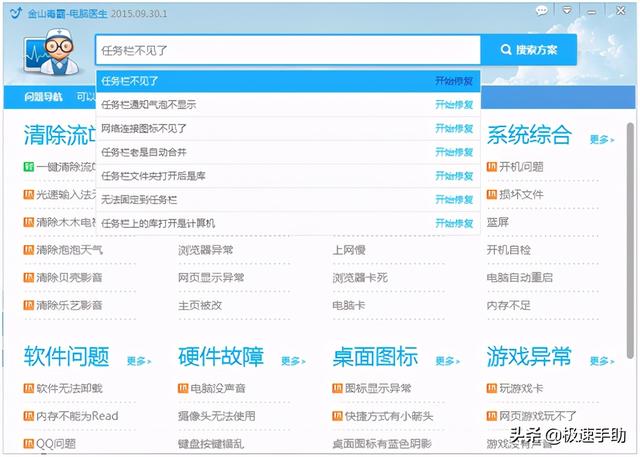Open the 上网慢 fix
640x457 pixels.
click(x=349, y=250)
